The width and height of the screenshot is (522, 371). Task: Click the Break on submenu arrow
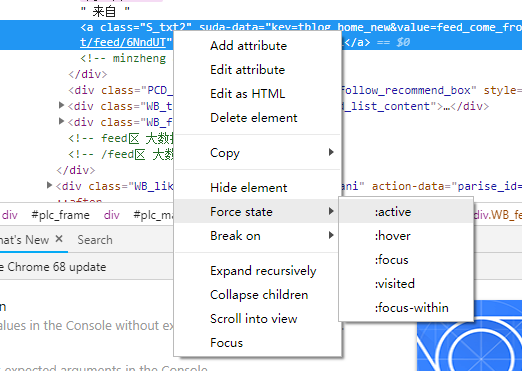[x=331, y=235]
